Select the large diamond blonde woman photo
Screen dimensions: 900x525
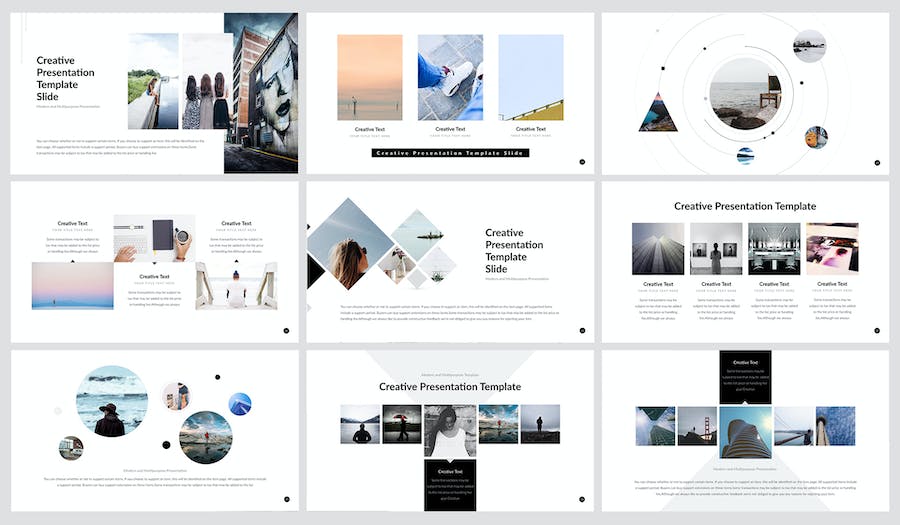point(348,244)
